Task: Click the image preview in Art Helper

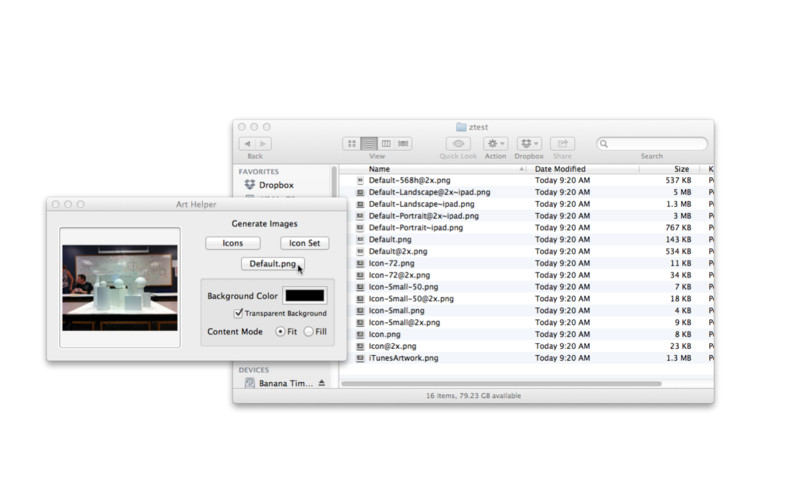Action: point(120,288)
